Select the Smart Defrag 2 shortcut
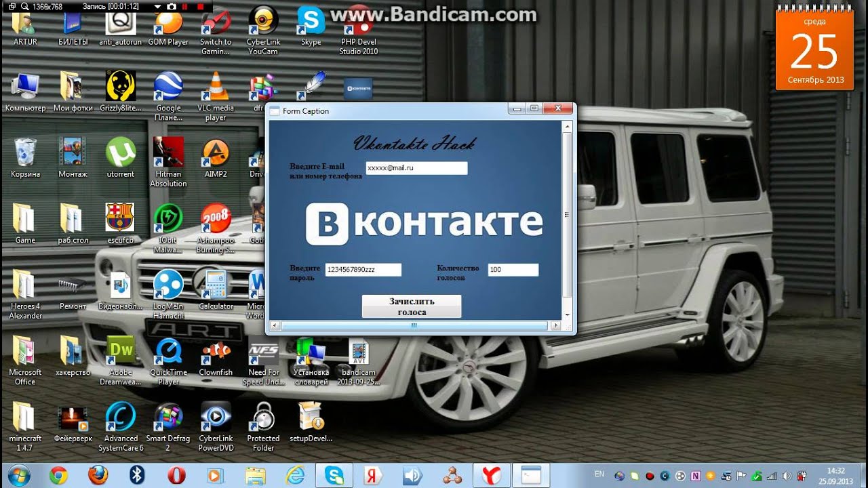 (x=168, y=427)
